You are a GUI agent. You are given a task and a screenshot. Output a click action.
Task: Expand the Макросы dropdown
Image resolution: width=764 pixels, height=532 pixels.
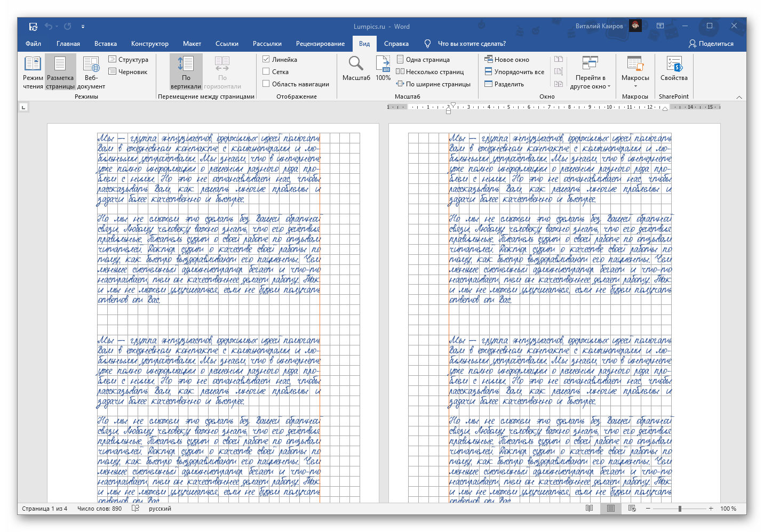(x=635, y=72)
